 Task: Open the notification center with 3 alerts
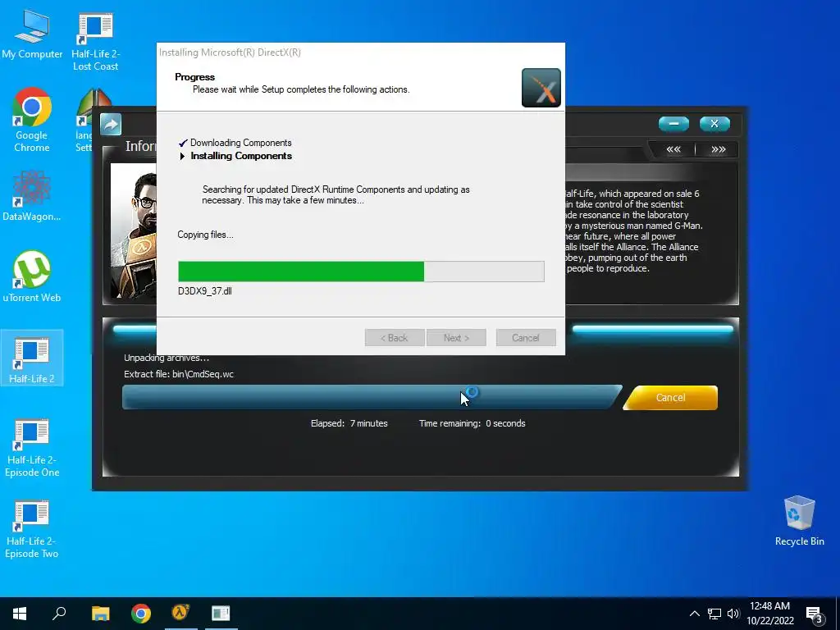pyautogui.click(x=815, y=614)
